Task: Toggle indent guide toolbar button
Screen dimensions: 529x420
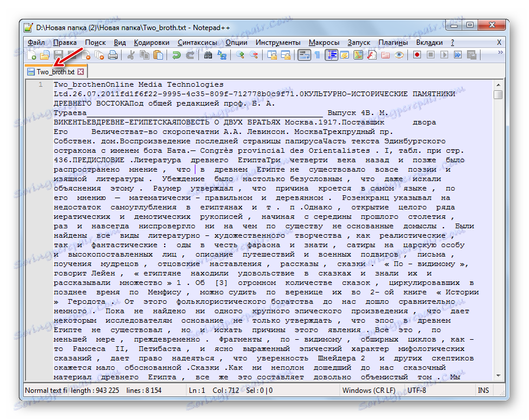Action: click(x=331, y=55)
